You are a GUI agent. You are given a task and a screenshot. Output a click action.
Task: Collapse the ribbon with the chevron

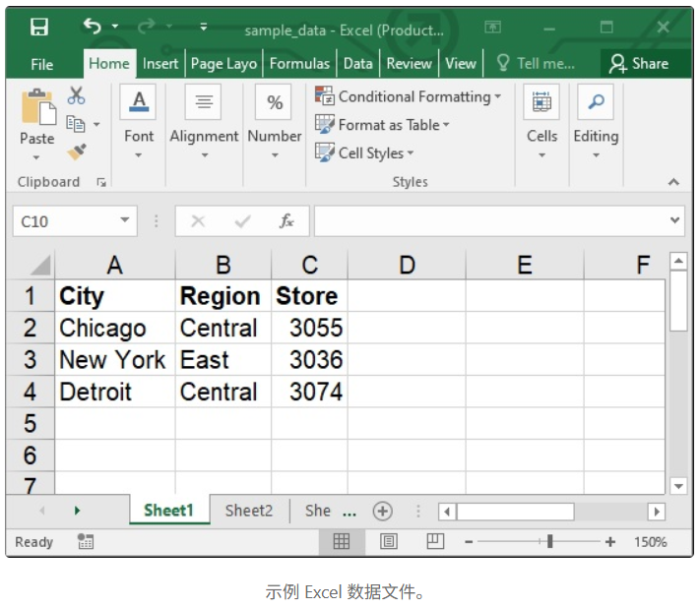point(673,182)
